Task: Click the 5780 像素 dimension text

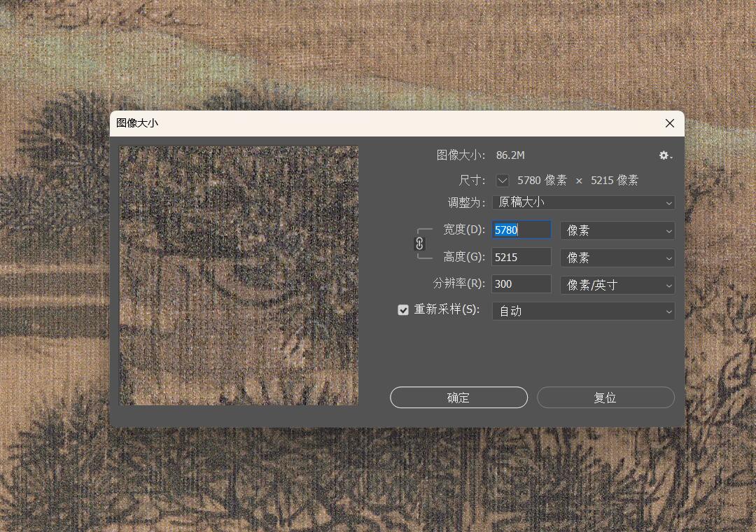Action: (x=542, y=181)
